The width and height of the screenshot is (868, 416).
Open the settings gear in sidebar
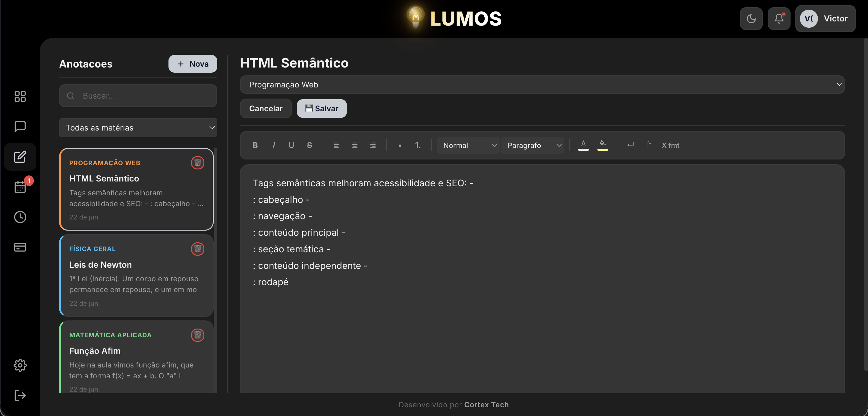click(20, 365)
